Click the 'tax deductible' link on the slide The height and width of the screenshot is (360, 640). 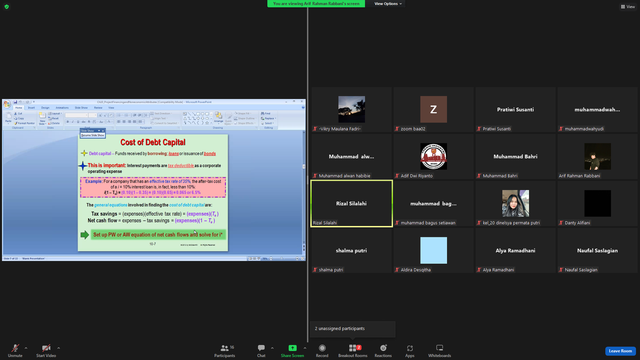181,166
